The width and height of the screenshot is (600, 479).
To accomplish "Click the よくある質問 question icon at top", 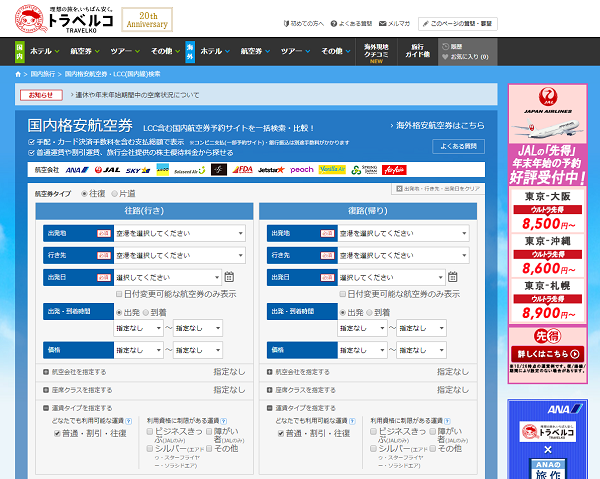I will coord(334,24).
